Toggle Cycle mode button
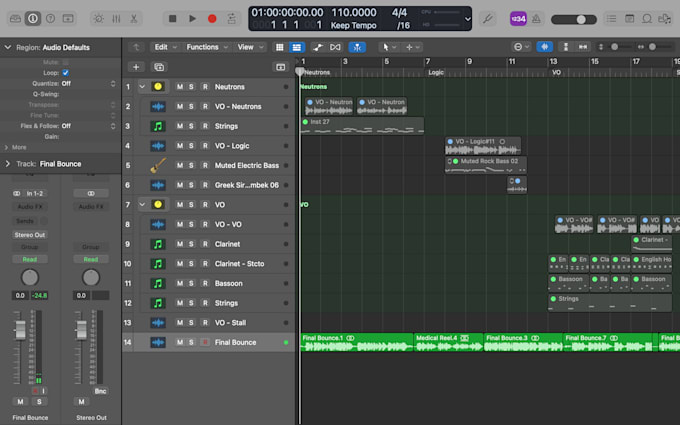Screen dimensions: 680x425 point(232,19)
